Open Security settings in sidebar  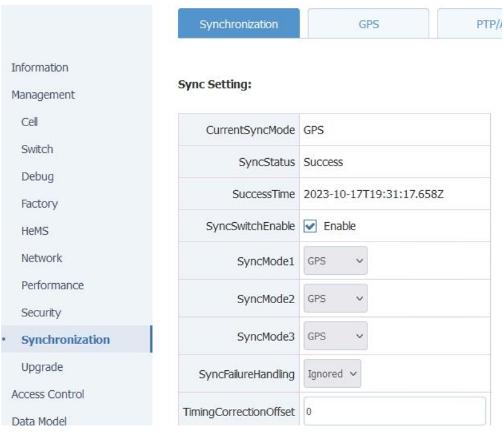[41, 312]
